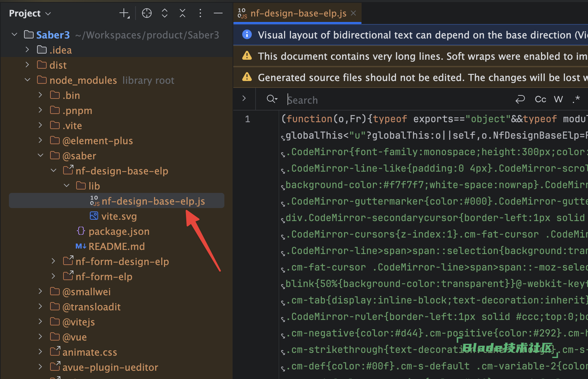Click the .CodeMirror-guttermarker code line
The height and width of the screenshot is (379, 588).
437,201
